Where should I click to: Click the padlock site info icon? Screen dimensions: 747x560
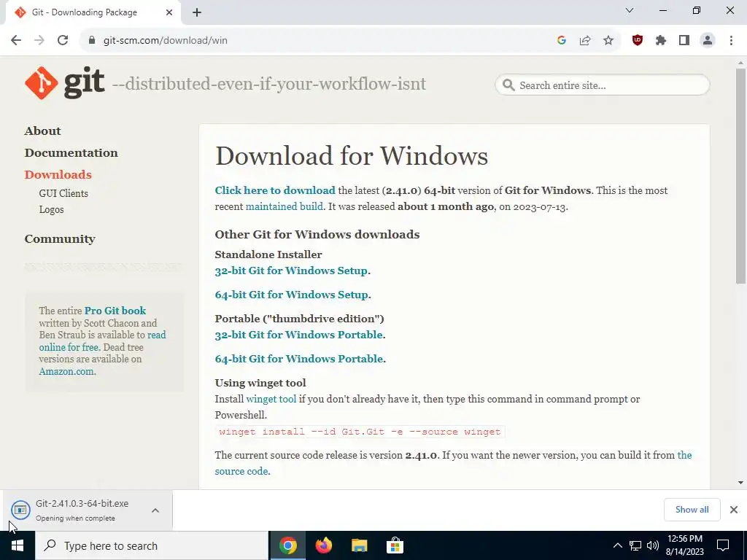point(92,41)
